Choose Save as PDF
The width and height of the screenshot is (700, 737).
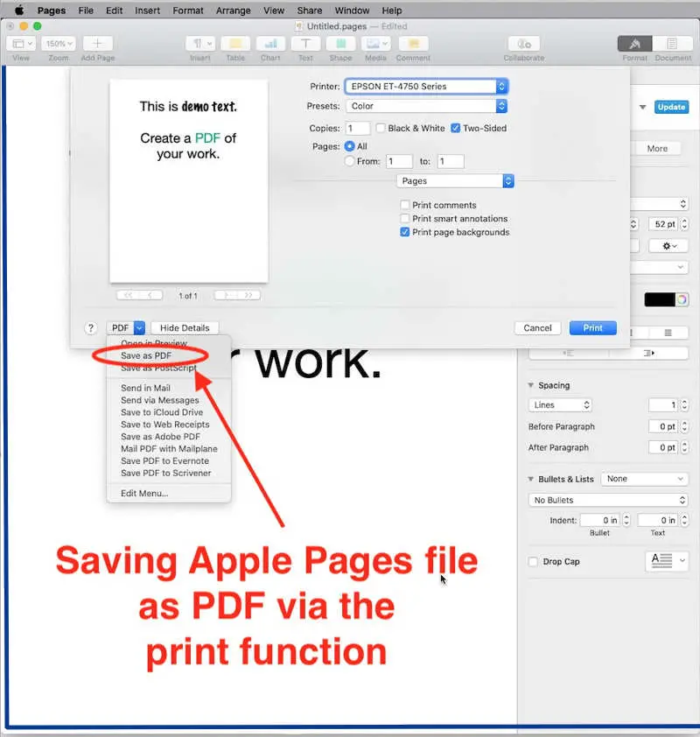pyautogui.click(x=146, y=356)
